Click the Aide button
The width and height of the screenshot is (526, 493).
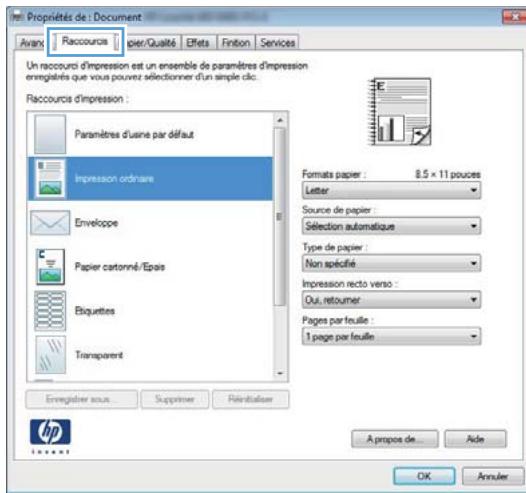pos(475,439)
